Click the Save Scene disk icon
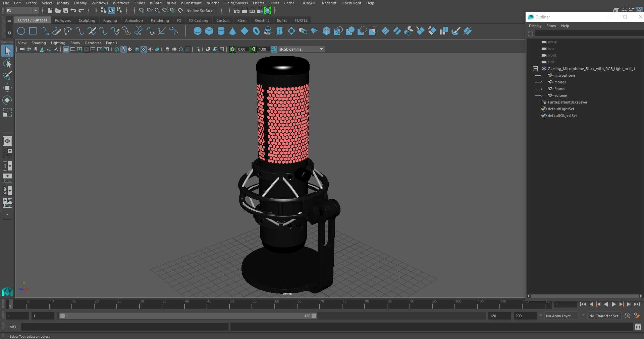Screen dimensions: 644x339 coord(66,11)
